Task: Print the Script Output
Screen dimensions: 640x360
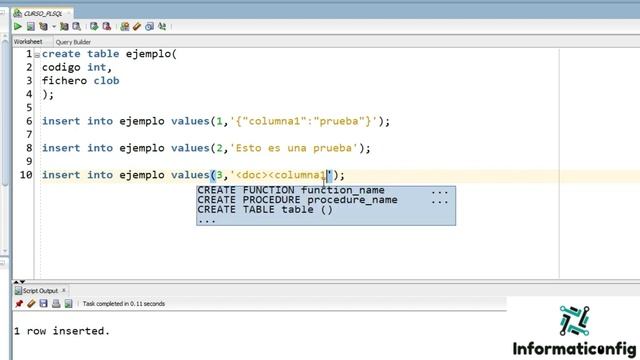Action: [x=56, y=304]
